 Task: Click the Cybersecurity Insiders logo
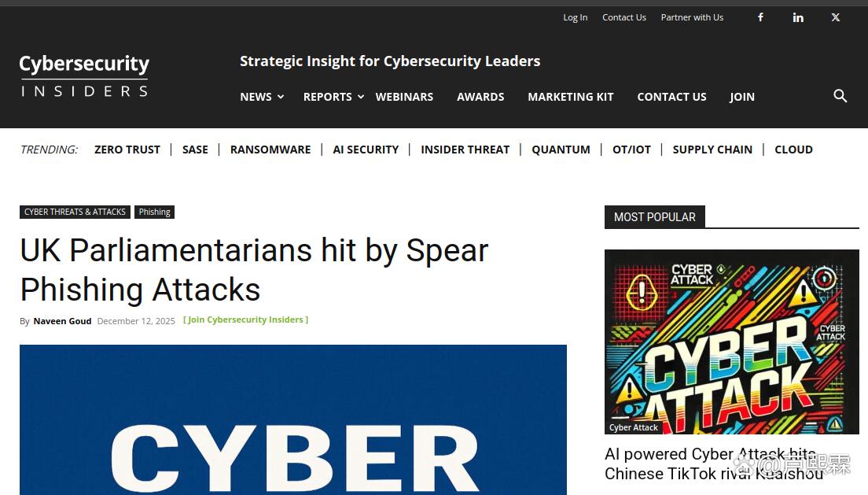(x=84, y=76)
